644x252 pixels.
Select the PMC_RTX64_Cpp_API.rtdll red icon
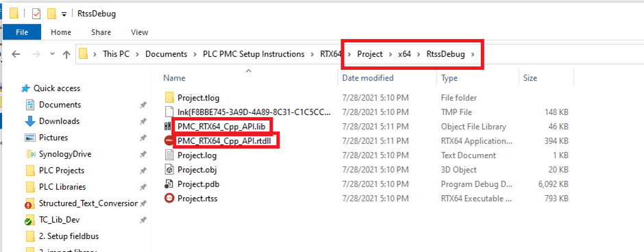click(x=169, y=141)
